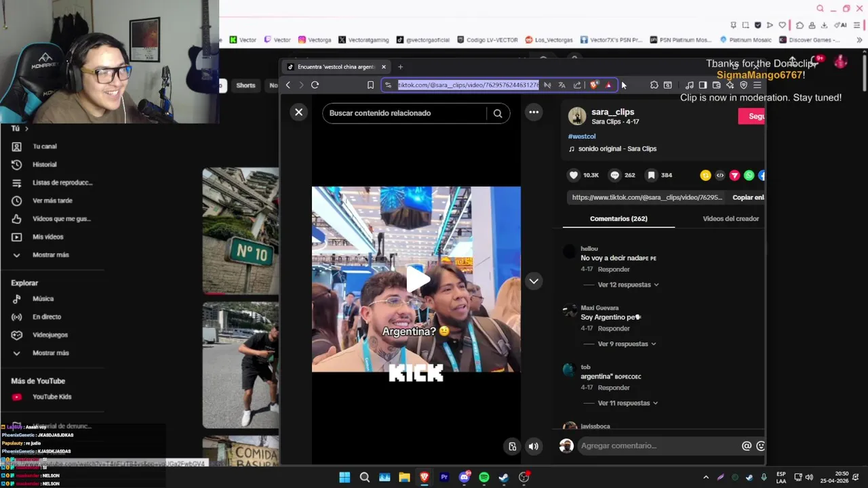Screen dimensions: 868x488
Task: Open Codigo LV-VECTOR bookmark
Action: [x=487, y=40]
